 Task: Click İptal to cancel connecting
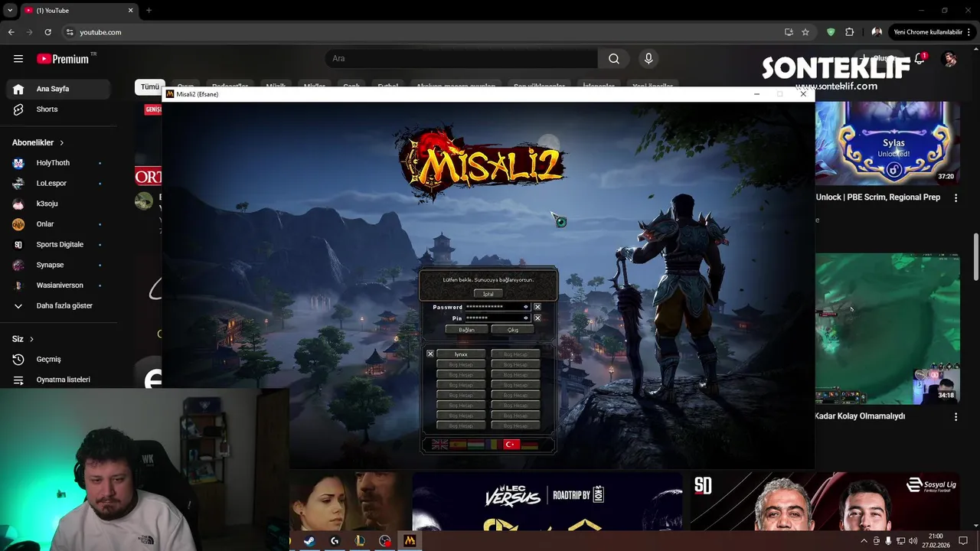[x=488, y=294]
